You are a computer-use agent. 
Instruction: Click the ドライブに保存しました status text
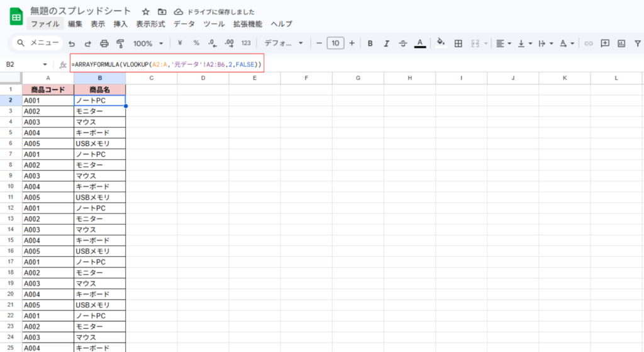coord(221,12)
